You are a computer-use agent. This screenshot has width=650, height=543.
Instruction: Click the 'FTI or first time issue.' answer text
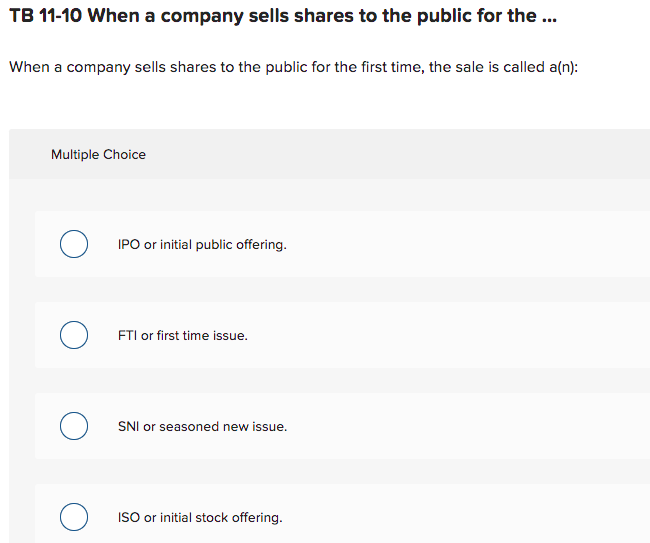click(x=182, y=335)
